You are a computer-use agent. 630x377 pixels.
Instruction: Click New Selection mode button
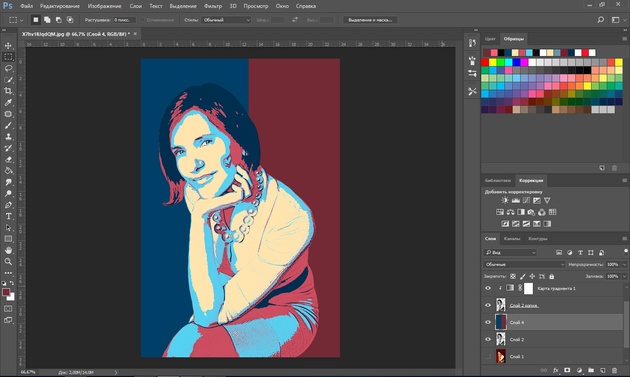coord(36,20)
